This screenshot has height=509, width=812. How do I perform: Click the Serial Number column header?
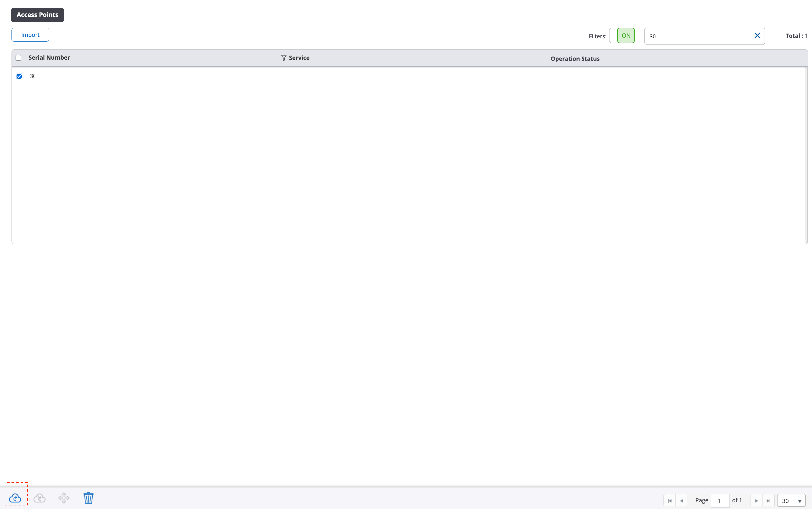point(49,57)
